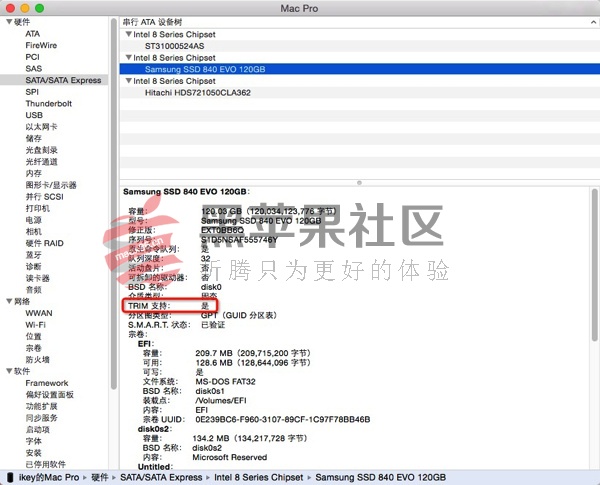The height and width of the screenshot is (485, 600).
Task: Click the /Volumes/EFI mount point value
Action: pos(221,400)
